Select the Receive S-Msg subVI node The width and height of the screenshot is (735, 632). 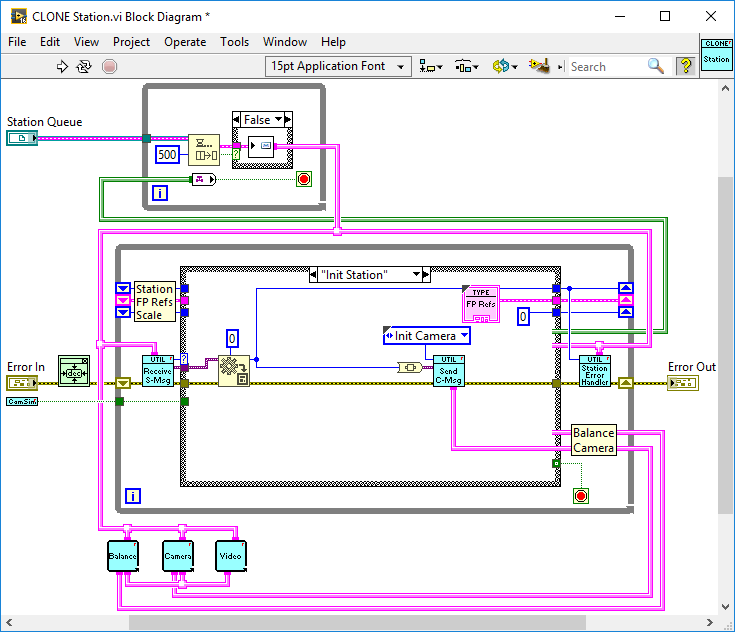click(x=158, y=371)
